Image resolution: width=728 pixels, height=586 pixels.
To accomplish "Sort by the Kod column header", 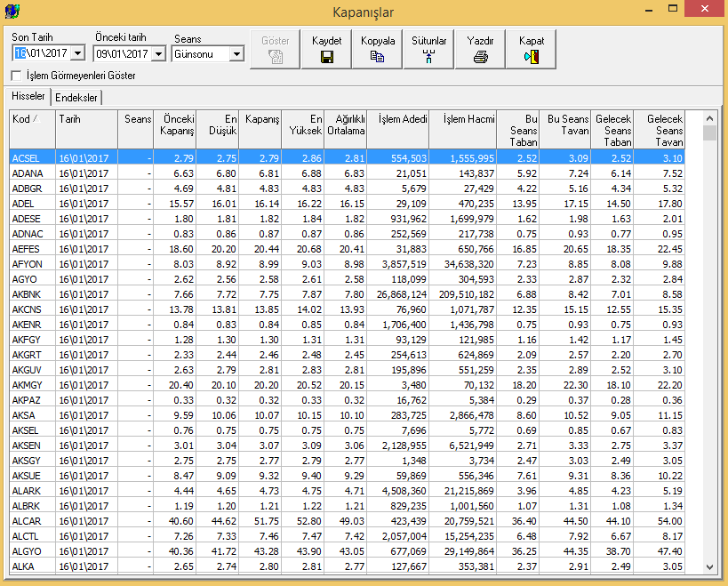I will pyautogui.click(x=33, y=130).
